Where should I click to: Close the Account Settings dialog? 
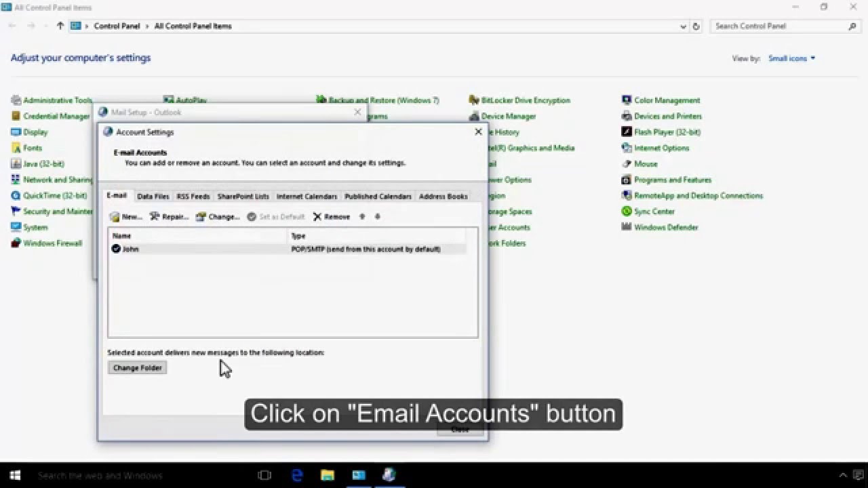[x=478, y=132]
